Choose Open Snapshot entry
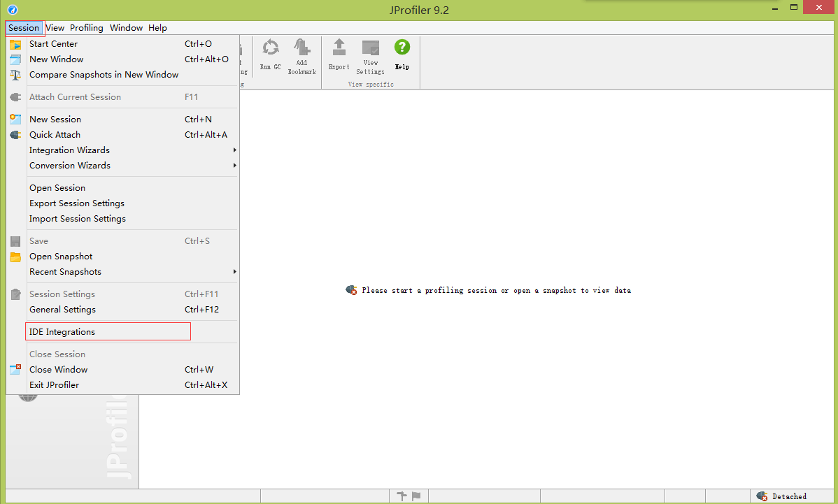 pyautogui.click(x=122, y=257)
